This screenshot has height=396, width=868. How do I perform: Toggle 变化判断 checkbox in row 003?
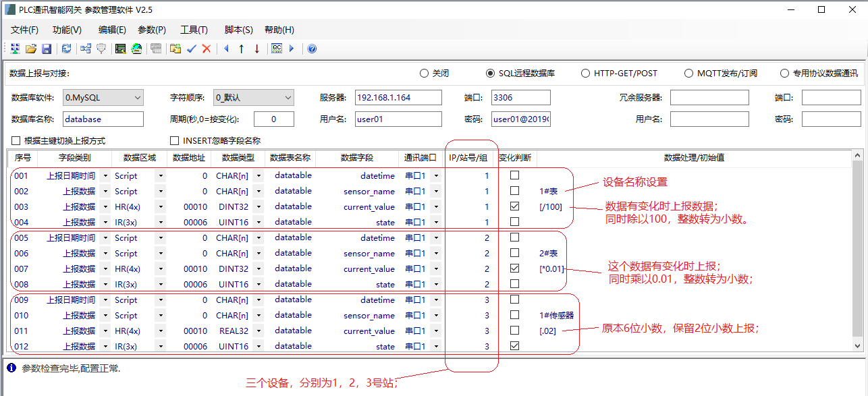point(515,206)
